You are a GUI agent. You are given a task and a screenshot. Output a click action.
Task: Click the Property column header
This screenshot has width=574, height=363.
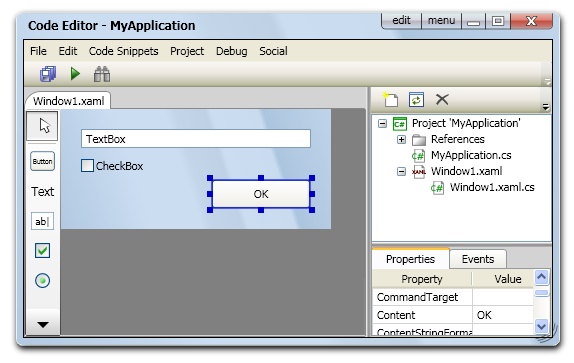pos(422,279)
